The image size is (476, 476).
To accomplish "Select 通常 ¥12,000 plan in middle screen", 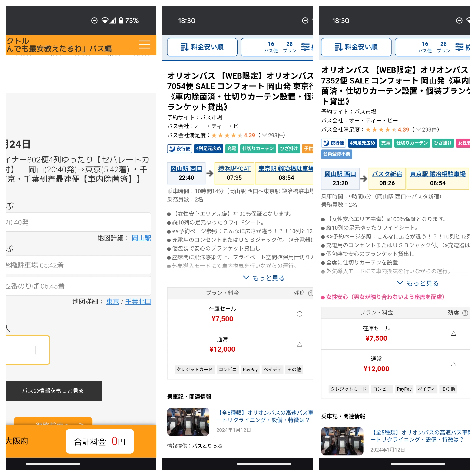I will click(x=240, y=345).
